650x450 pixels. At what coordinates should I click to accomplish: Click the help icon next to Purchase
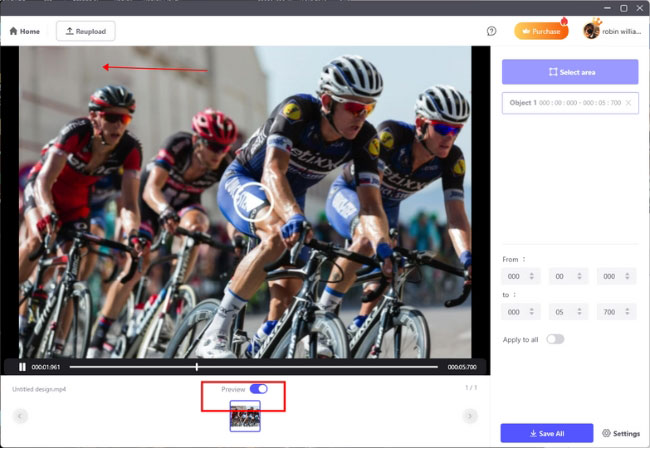(491, 31)
